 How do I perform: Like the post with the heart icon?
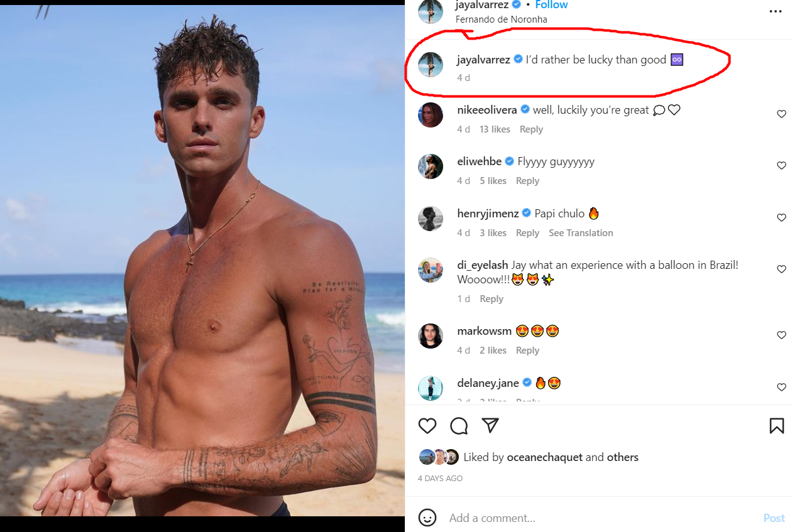point(427,426)
